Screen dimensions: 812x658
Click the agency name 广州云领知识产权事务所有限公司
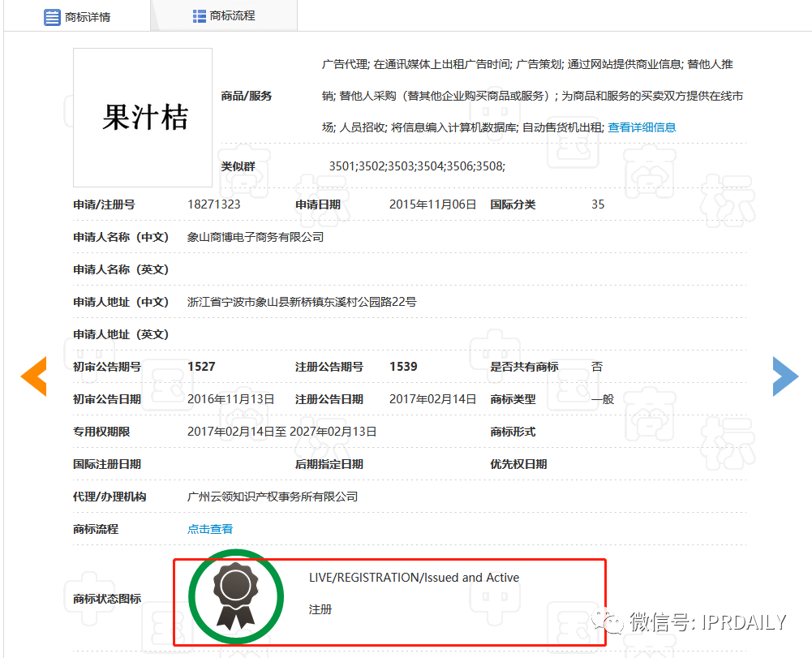[x=273, y=497]
